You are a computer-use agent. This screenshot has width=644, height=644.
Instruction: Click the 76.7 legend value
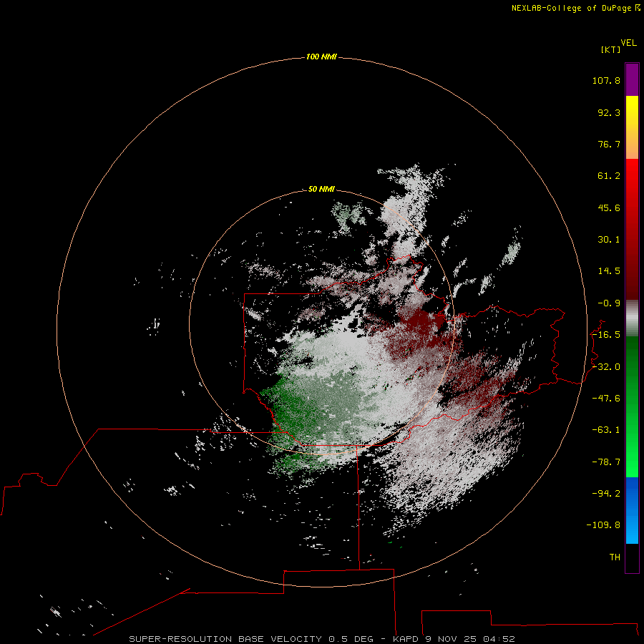click(x=609, y=144)
